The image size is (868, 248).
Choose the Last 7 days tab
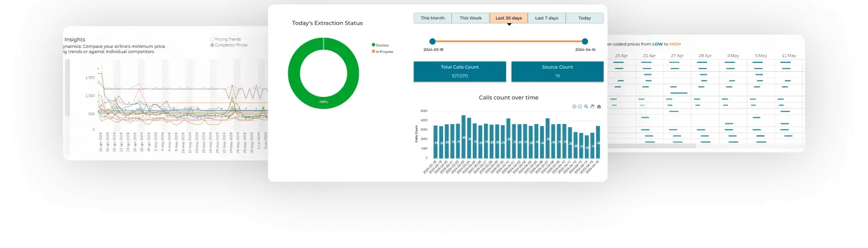point(546,18)
